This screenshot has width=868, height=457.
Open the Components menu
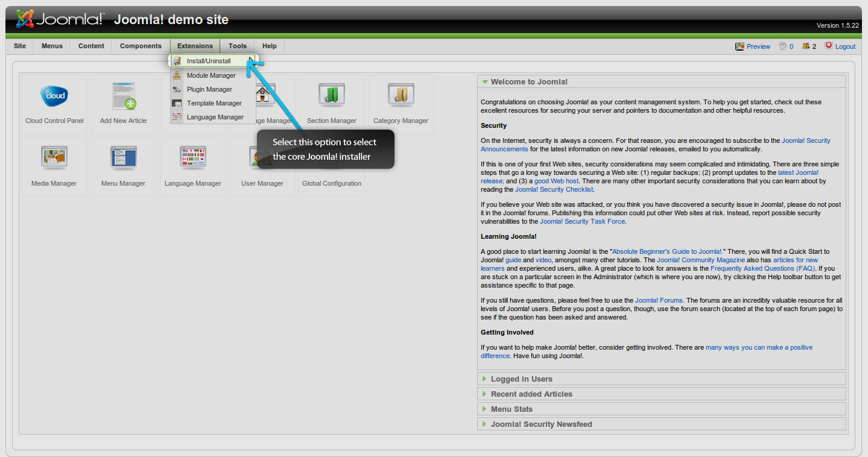pos(141,46)
